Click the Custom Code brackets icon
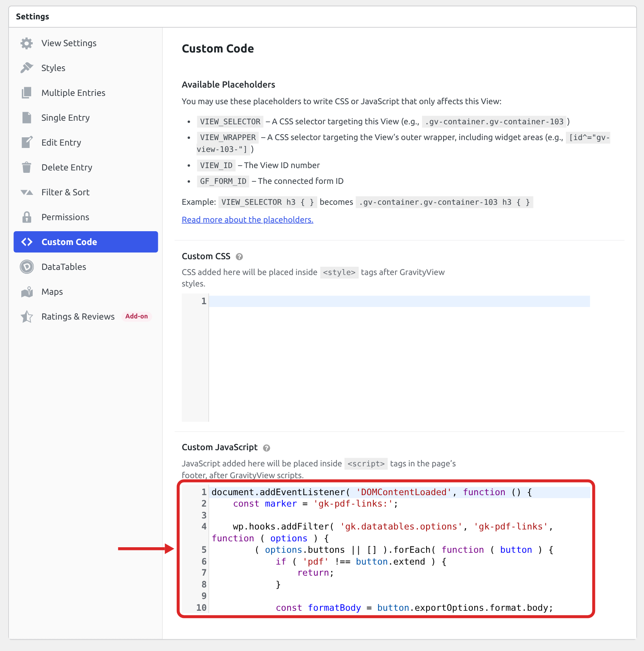 (26, 242)
